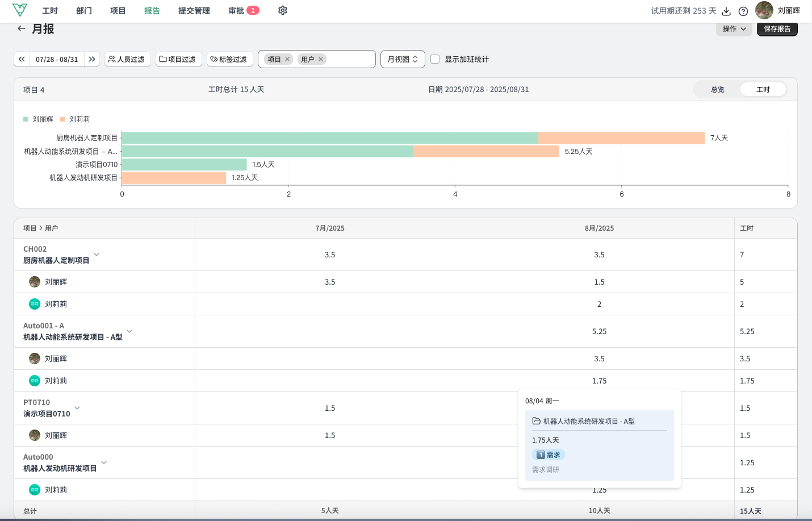Go to next date range
The height and width of the screenshot is (521, 812).
(x=92, y=59)
